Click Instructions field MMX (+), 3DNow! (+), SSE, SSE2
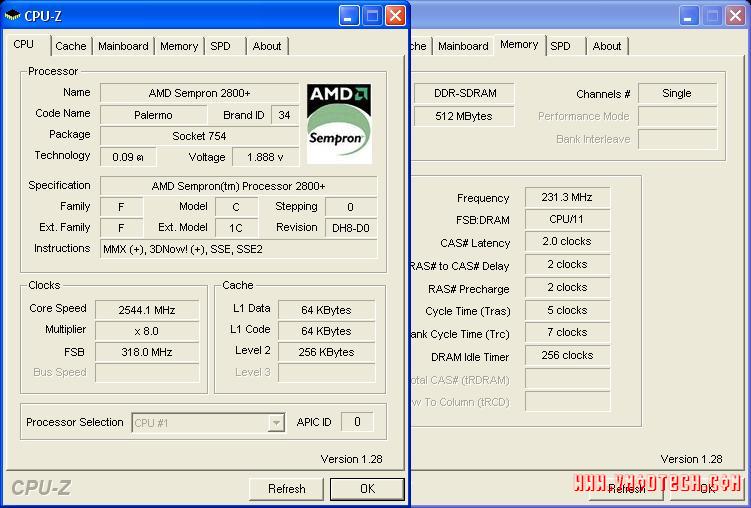751x508 pixels. (x=239, y=249)
